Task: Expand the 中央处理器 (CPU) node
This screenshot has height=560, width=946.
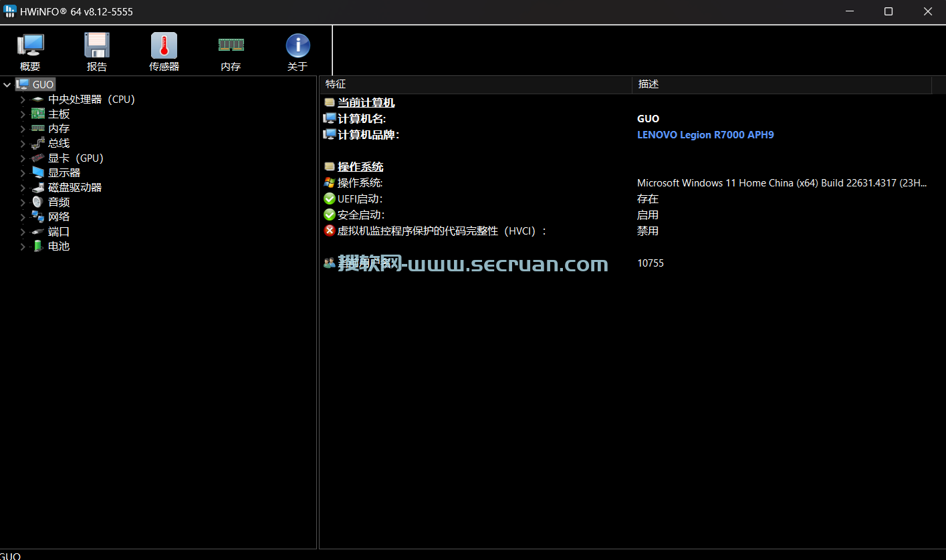Action: click(23, 100)
